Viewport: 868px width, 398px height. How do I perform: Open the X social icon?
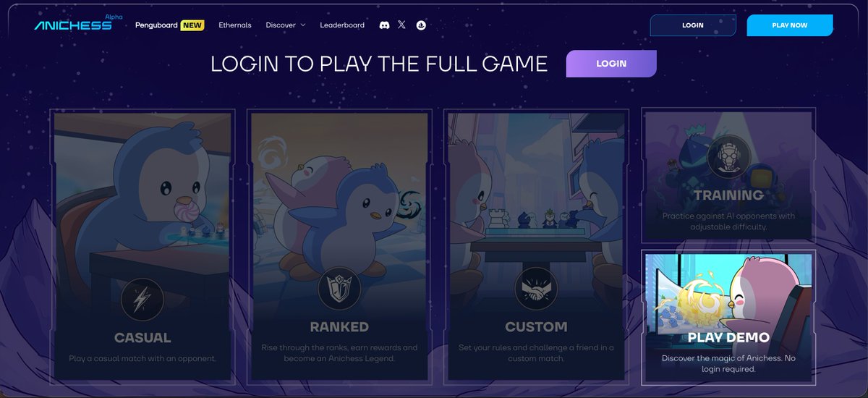click(402, 25)
